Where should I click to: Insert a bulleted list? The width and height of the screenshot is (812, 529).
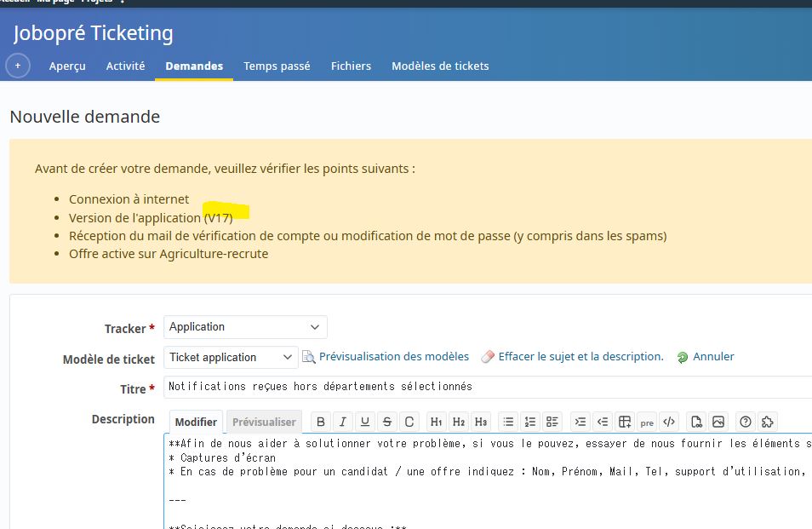pos(508,422)
